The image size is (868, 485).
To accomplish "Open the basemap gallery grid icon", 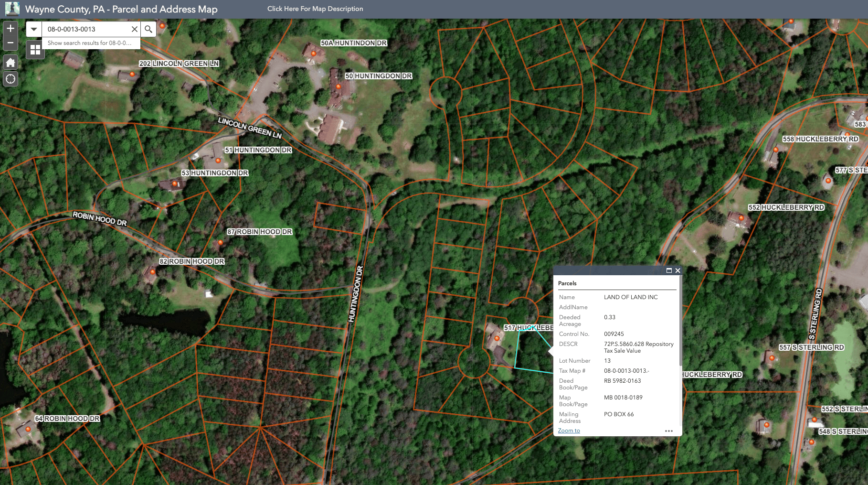I will coord(35,50).
